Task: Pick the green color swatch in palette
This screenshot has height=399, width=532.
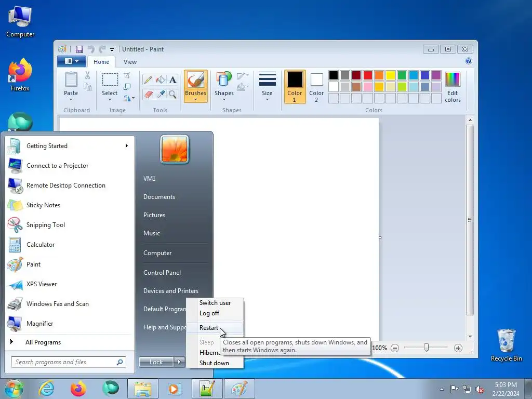Action: pyautogui.click(x=402, y=75)
